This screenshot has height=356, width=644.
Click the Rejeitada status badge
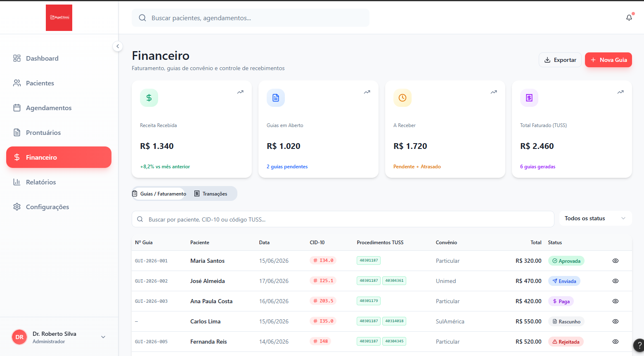pos(566,342)
